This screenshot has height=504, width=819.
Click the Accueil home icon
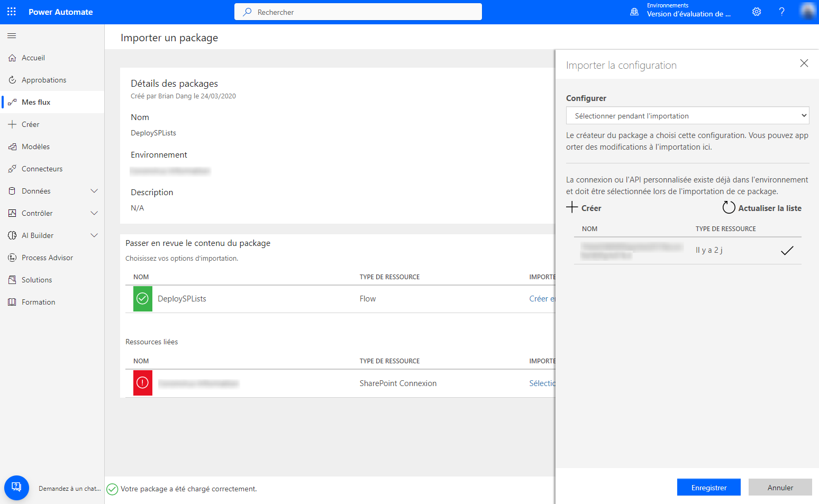tap(12, 58)
